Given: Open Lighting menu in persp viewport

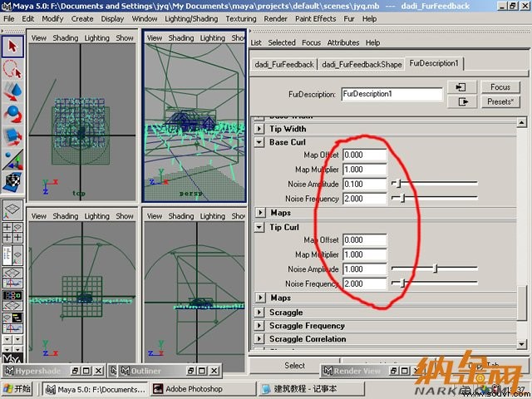Looking at the screenshot, I should click(213, 38).
